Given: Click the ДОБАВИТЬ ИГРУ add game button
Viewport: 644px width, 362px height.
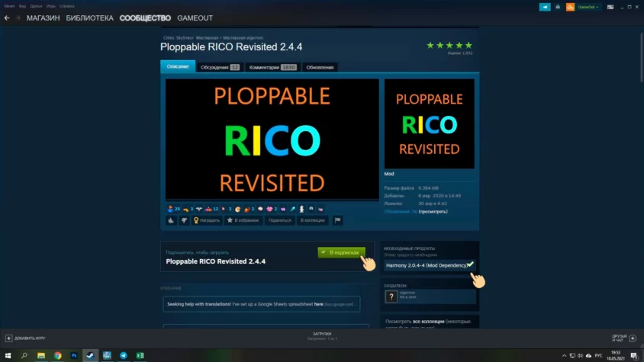Looking at the screenshot, I should (25, 338).
